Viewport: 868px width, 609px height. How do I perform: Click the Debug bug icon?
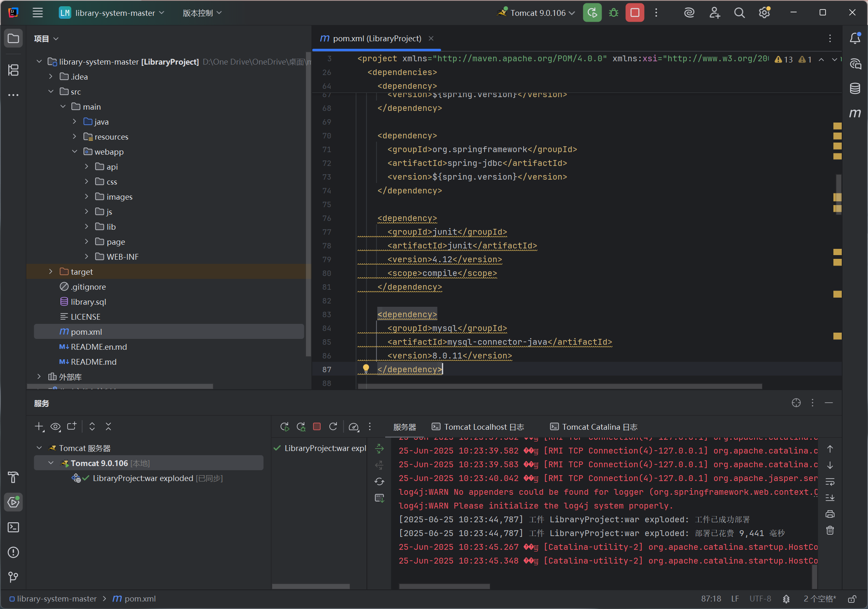[x=613, y=13]
